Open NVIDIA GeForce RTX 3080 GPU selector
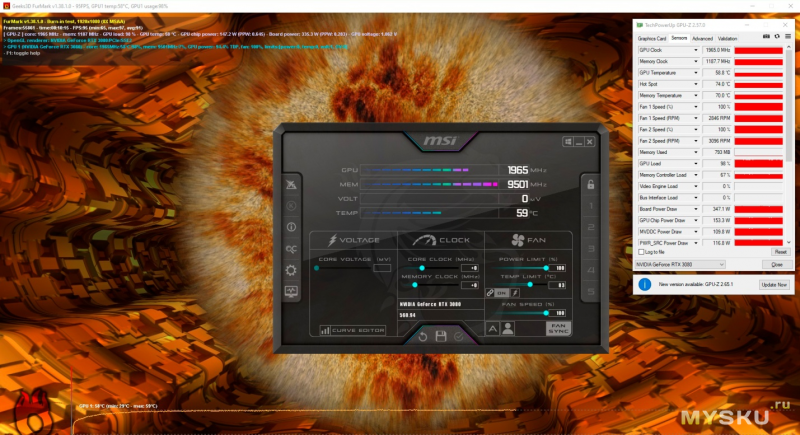Image resolution: width=800 pixels, height=435 pixels. pos(680,265)
